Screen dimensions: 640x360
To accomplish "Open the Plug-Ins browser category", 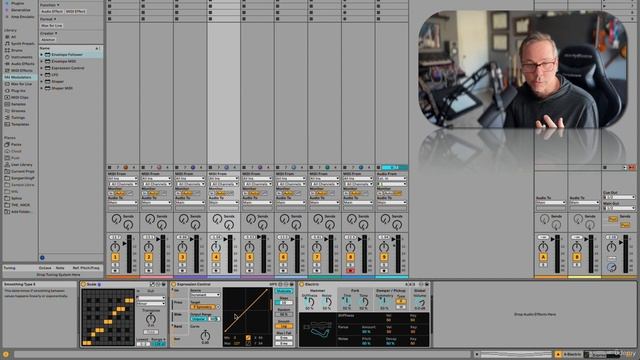I will click(16, 91).
